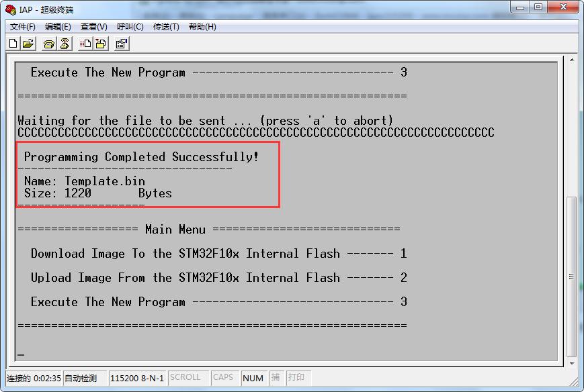Open the 传送(T) menu
584x392 pixels.
tap(166, 27)
